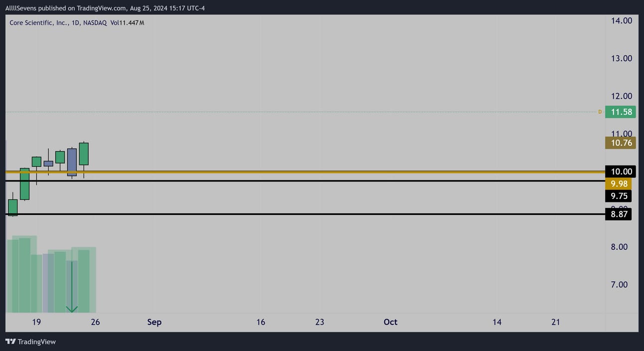
Task: Click the Oct date on time axis
Action: point(390,322)
